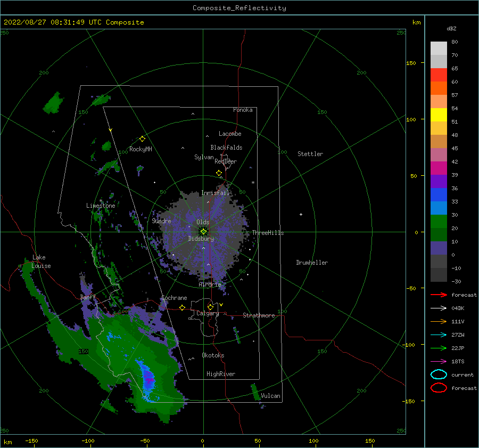This screenshot has height=448, width=479.
Task: Click the yellow diamond marker beside RockyMH
Action: [x=142, y=139]
